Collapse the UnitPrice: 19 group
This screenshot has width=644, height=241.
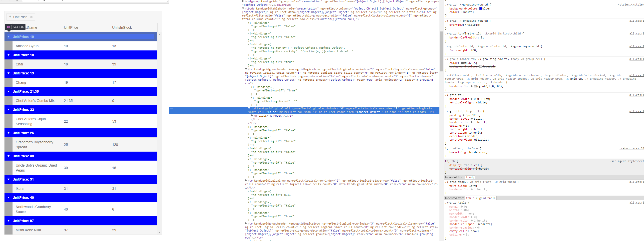[x=8, y=73]
